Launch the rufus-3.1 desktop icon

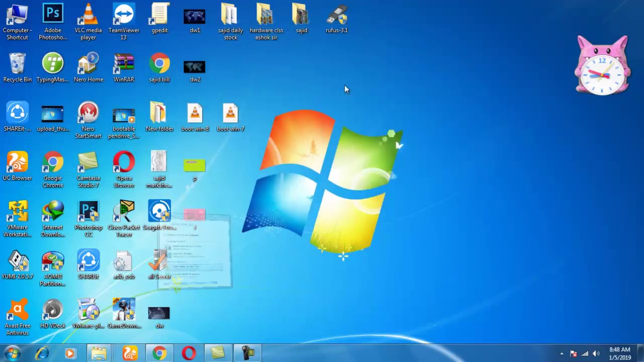(337, 19)
